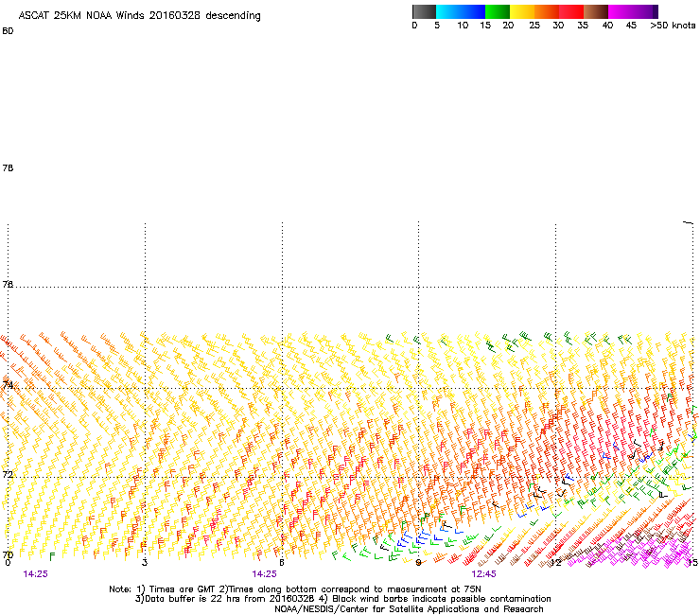Select the yellow 20–25 knots color segment

pos(522,11)
